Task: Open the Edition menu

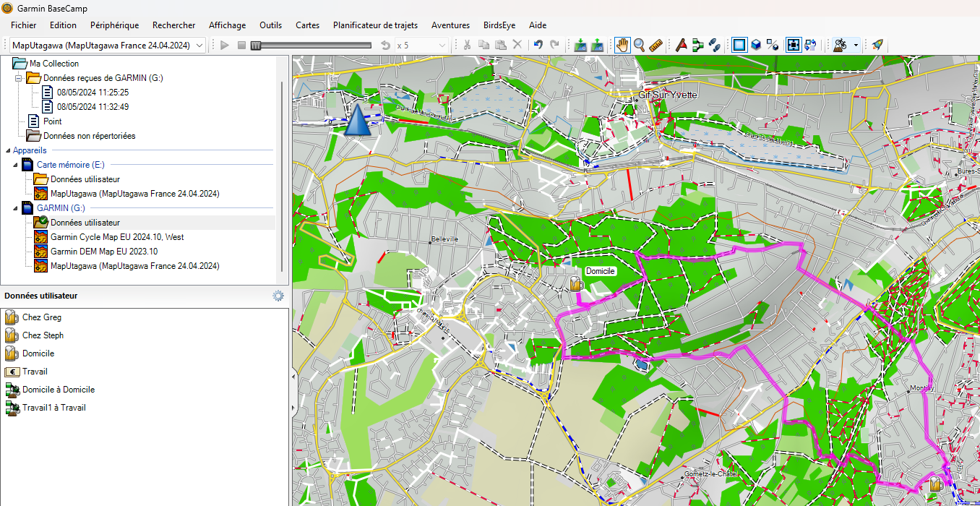Action: 64,25
